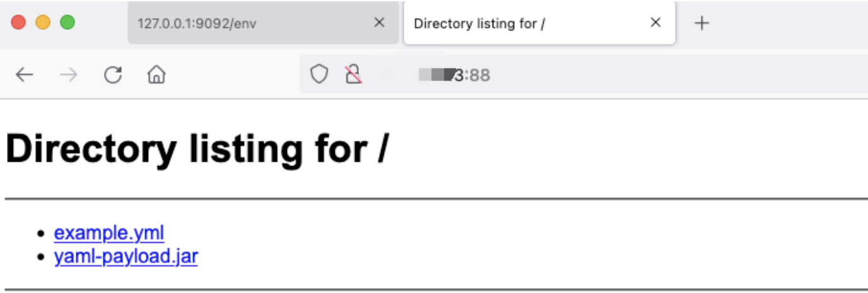Click the red window close button
This screenshot has width=868, height=293.
[18, 23]
